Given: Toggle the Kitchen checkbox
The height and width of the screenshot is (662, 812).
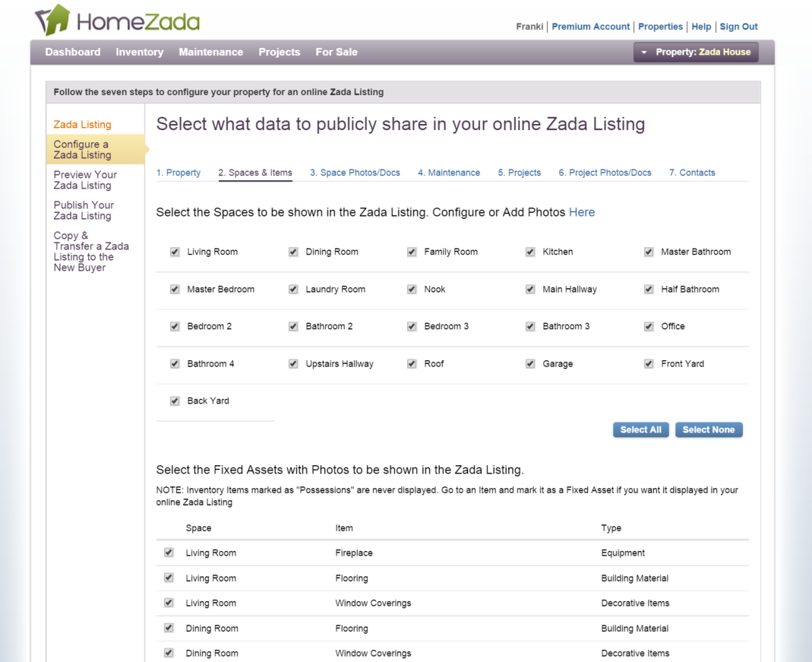Looking at the screenshot, I should 530,252.
